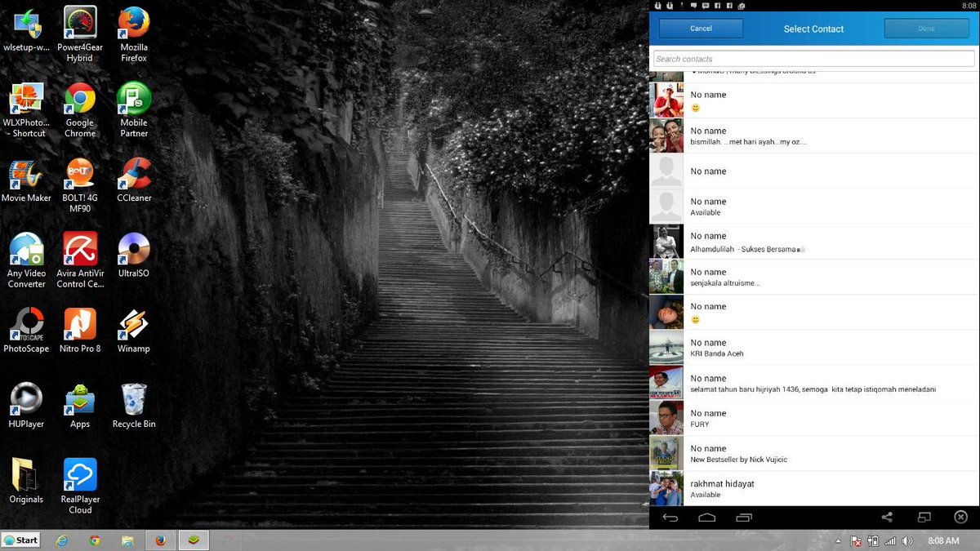Open the Power4Gear Hybrid desktop icon
980x551 pixels.
click(x=80, y=34)
